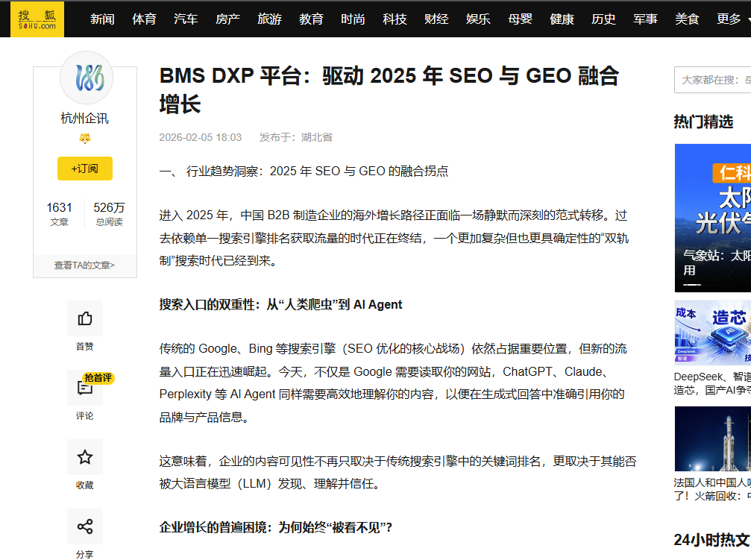Image resolution: width=751 pixels, height=560 pixels.
Task: Open the 教育 nav item
Action: pos(311,19)
